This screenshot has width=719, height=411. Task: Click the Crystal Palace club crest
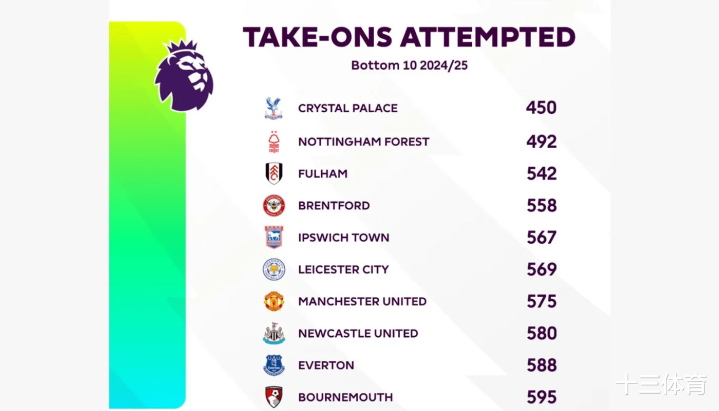(x=273, y=109)
